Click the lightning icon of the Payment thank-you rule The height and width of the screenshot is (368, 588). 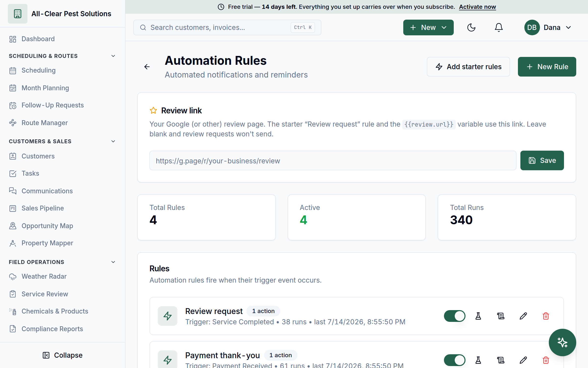(x=168, y=359)
